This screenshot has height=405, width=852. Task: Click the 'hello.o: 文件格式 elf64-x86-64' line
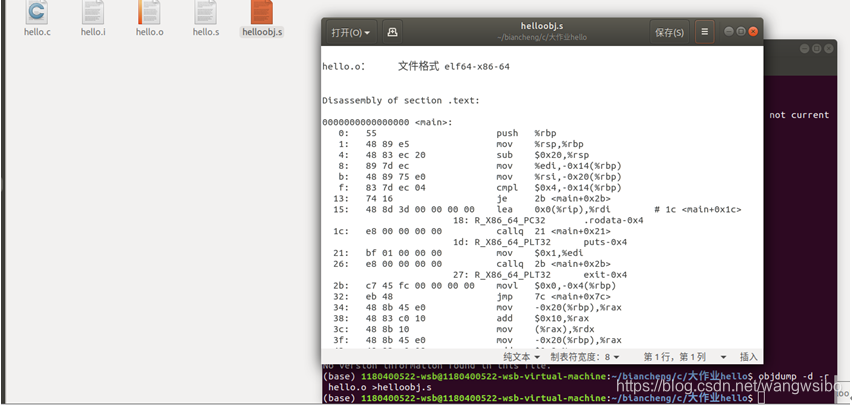click(x=416, y=67)
